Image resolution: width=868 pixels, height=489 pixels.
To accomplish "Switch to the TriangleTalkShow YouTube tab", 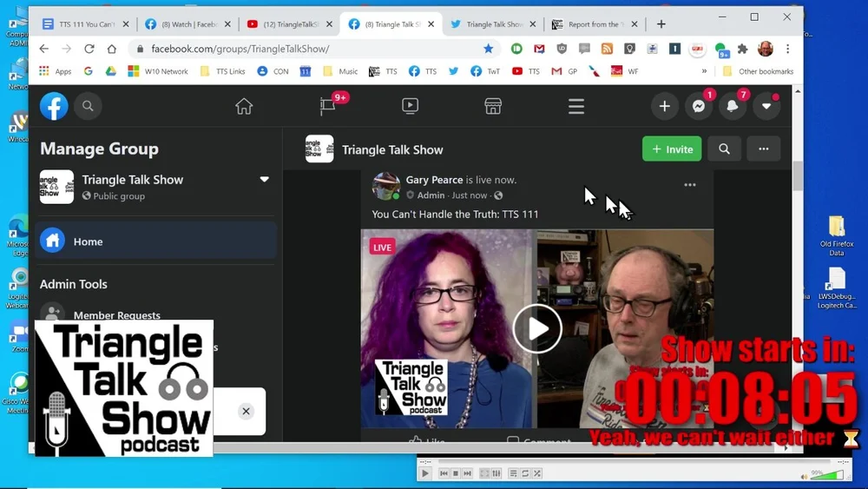I will [x=290, y=24].
